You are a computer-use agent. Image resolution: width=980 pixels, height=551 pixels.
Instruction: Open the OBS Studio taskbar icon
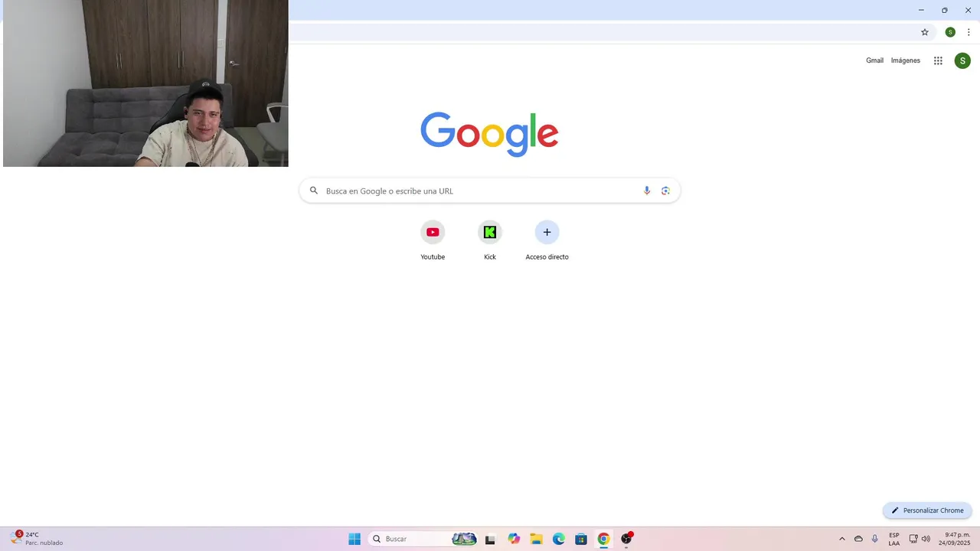(626, 539)
